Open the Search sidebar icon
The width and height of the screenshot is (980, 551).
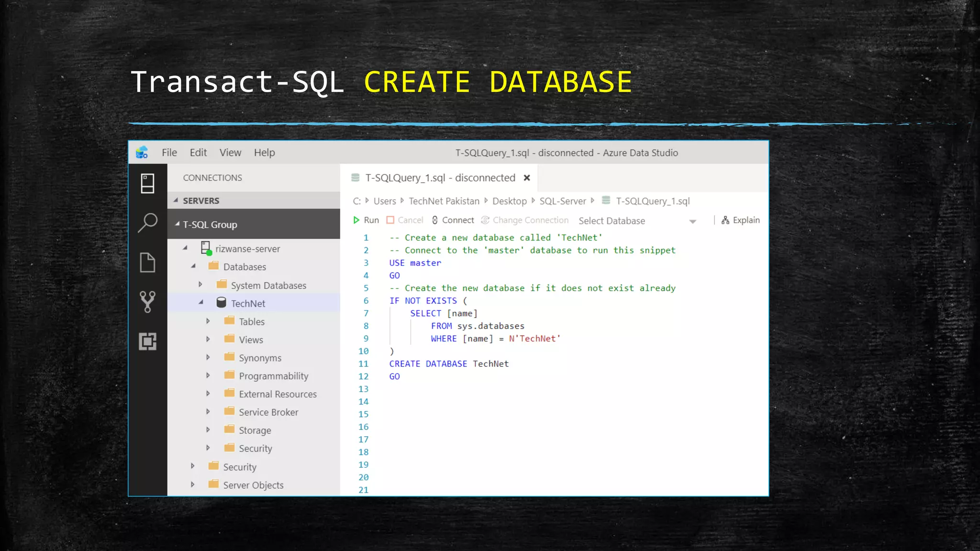pyautogui.click(x=147, y=223)
